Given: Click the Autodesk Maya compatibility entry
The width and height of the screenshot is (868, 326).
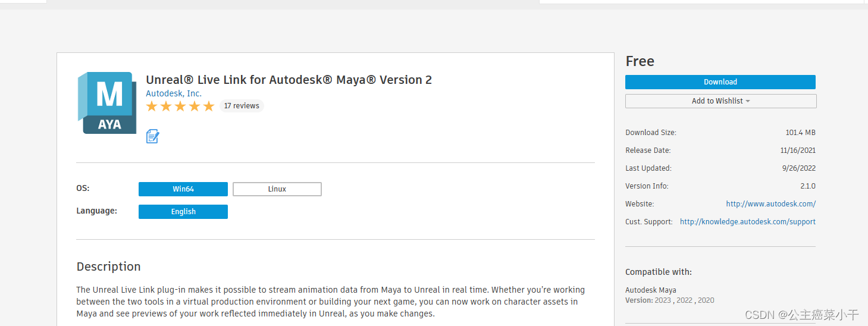Looking at the screenshot, I should (x=651, y=290).
